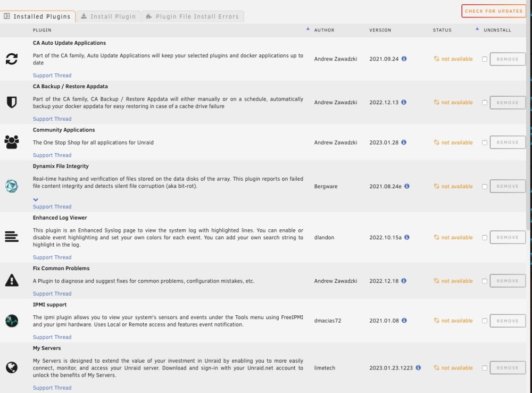This screenshot has width=532, height=393.
Task: Click the My Servers globe icon
Action: [x=12, y=367]
